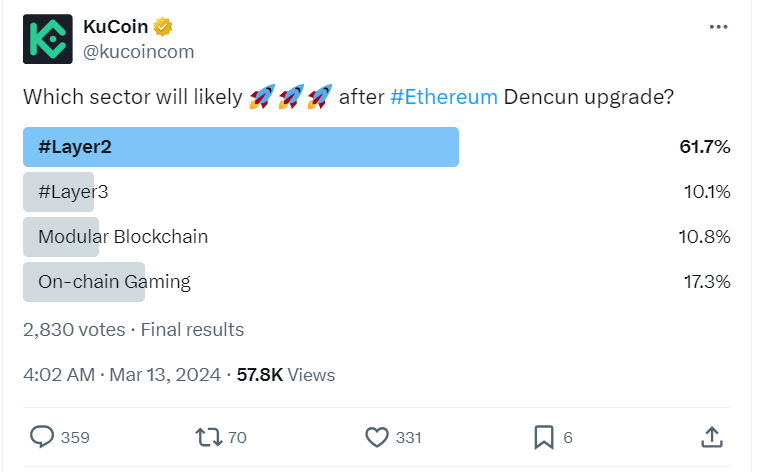Click the repost arrows icon
The width and height of the screenshot is (766, 472).
[209, 437]
